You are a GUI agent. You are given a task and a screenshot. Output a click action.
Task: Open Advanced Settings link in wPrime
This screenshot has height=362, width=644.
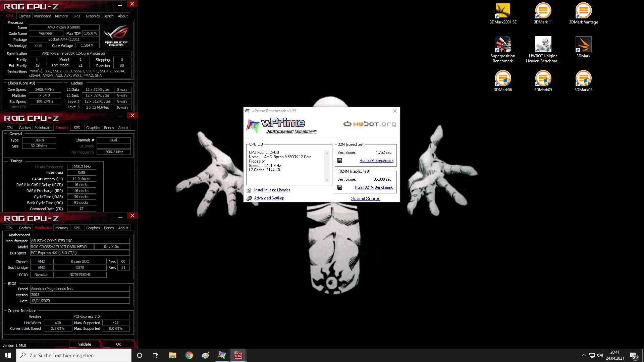tap(269, 198)
